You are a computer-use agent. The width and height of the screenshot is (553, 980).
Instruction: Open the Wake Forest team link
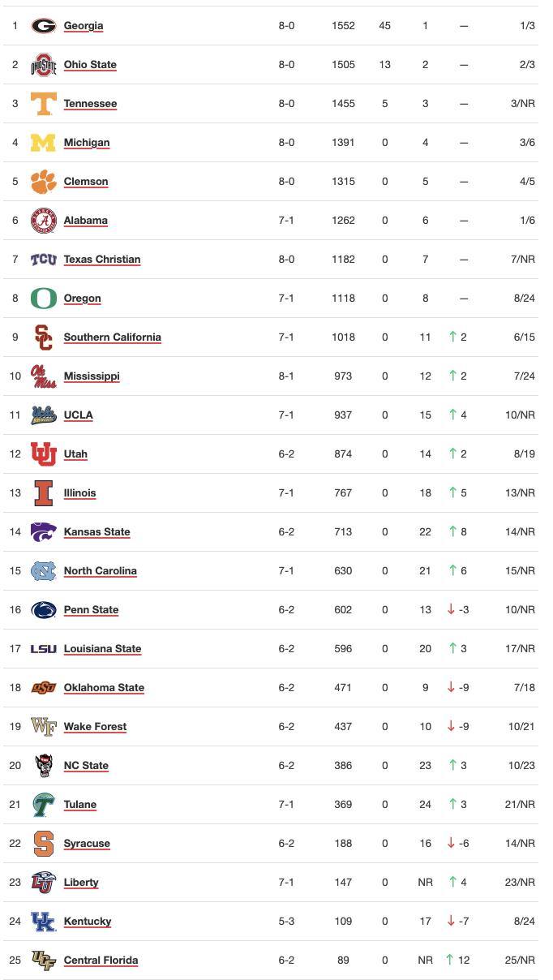tap(95, 727)
